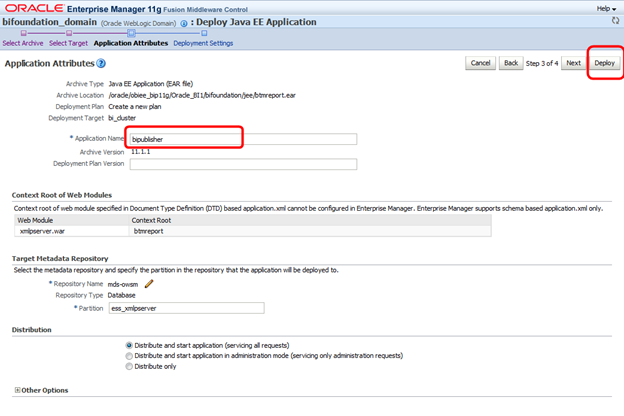Click Next to proceed to step 4
Screen dimensions: 624x416
click(573, 62)
